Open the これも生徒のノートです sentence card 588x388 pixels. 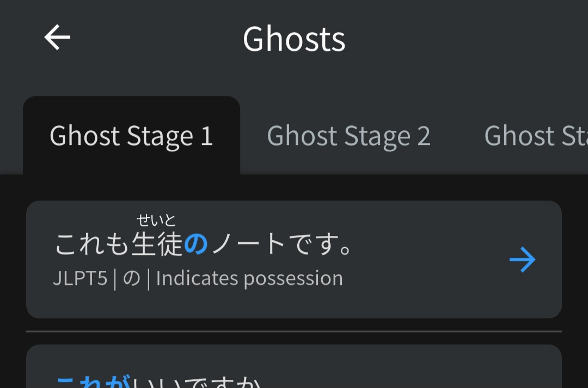294,259
